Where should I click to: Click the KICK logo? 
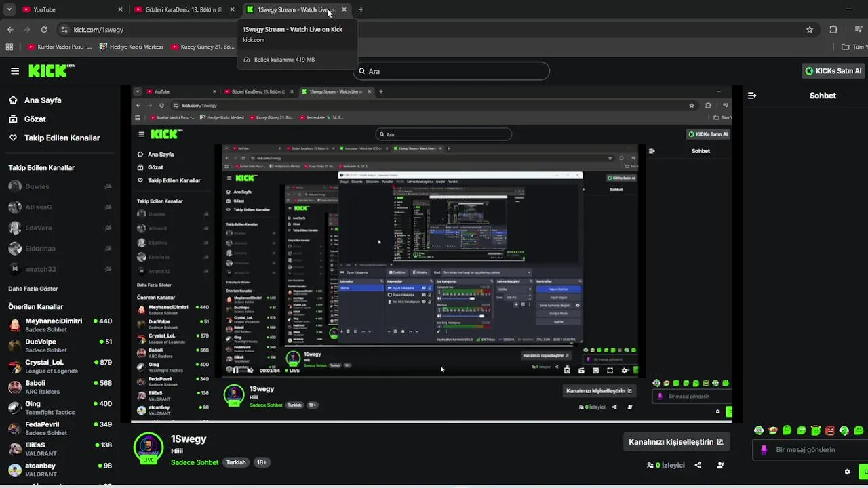pyautogui.click(x=51, y=70)
